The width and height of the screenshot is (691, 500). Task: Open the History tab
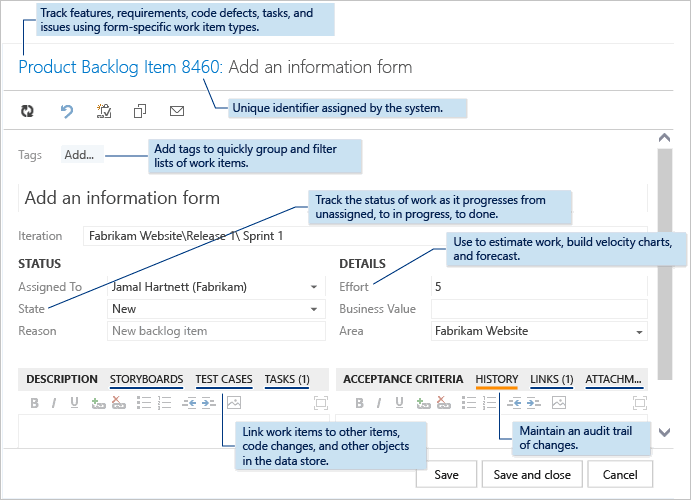497,379
